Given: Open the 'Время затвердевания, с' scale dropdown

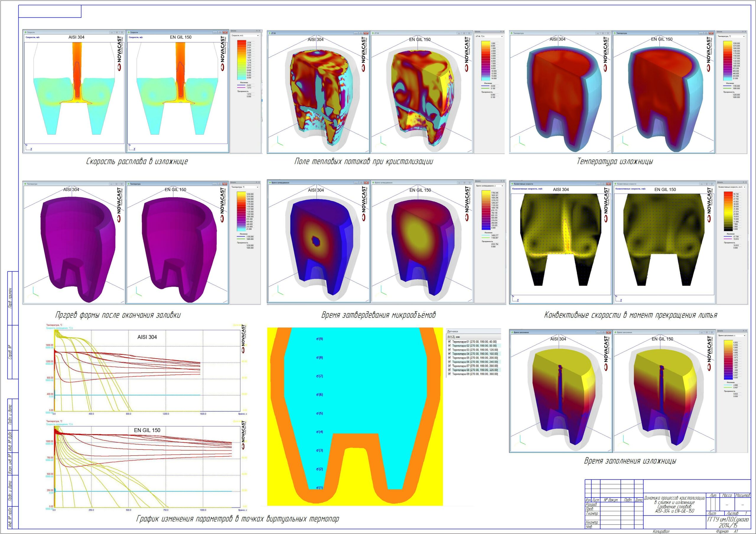Looking at the screenshot, I should pos(490,186).
